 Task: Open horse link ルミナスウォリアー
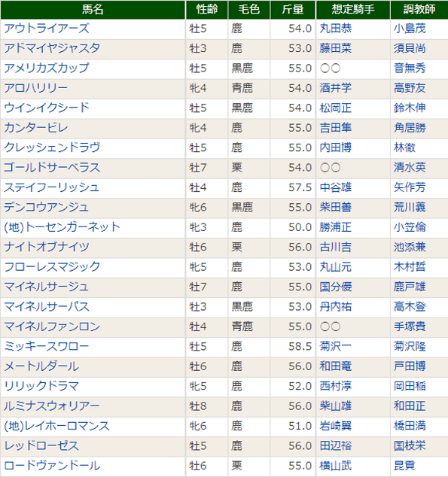(52, 406)
